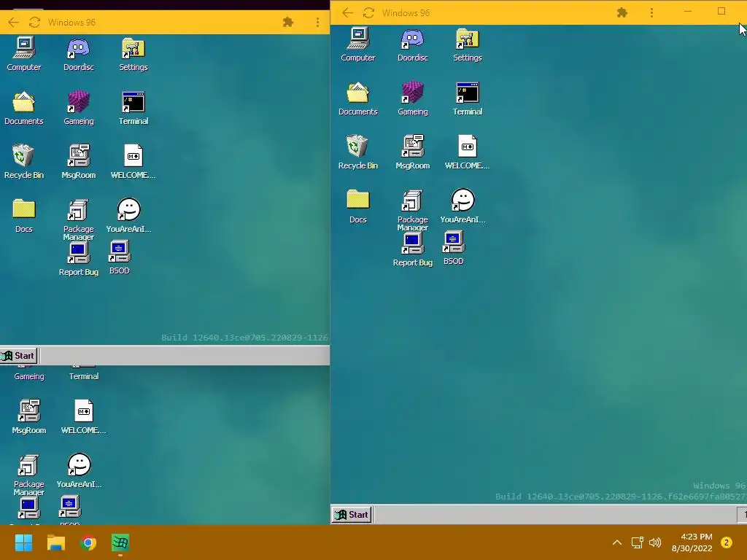Open Docs folder in left top window
This screenshot has height=560, width=747.
click(24, 215)
